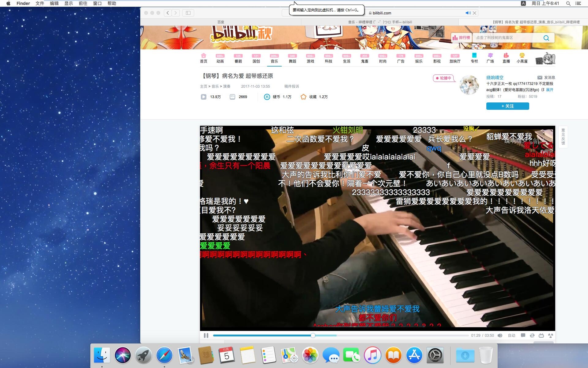Open System Preferences from the Dock

[x=435, y=355]
